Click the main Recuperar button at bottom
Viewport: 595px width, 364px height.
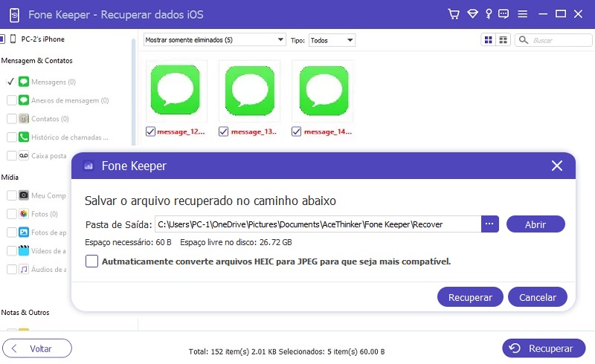pos(544,348)
